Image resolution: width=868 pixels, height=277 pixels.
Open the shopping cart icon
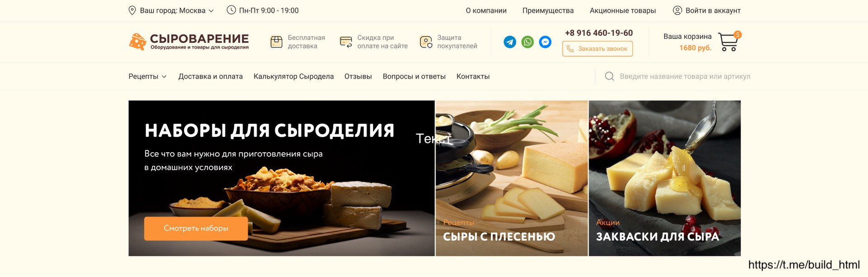pyautogui.click(x=728, y=42)
